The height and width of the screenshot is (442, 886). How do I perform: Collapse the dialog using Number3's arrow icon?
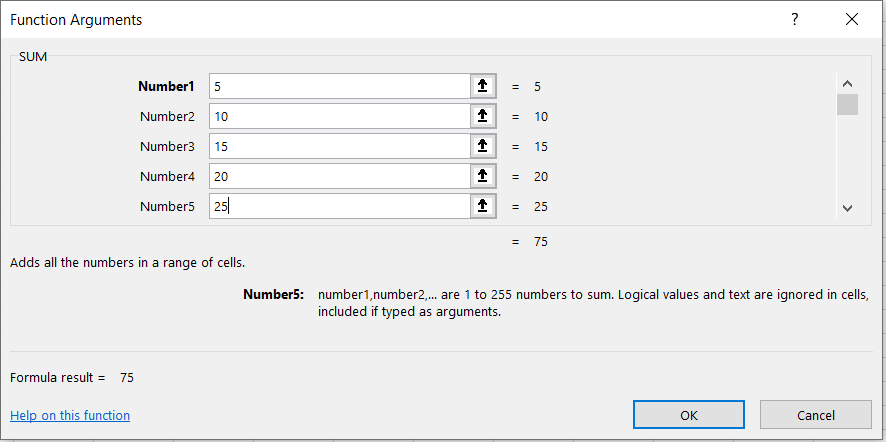click(483, 146)
